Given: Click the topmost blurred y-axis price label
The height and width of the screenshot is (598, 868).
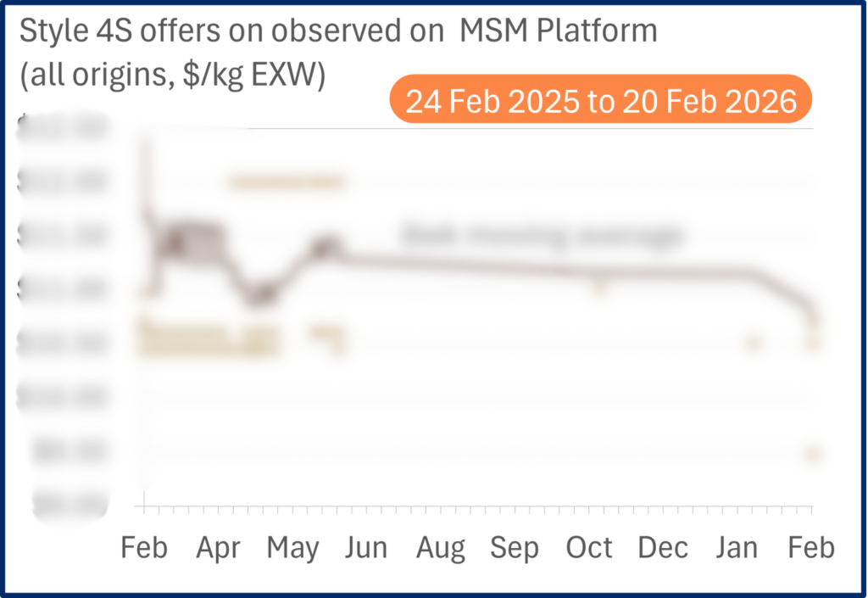Looking at the screenshot, I should 62,128.
